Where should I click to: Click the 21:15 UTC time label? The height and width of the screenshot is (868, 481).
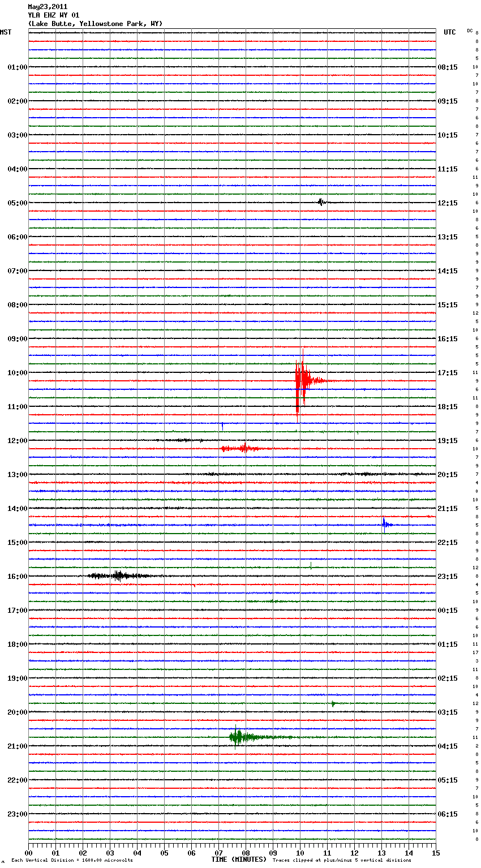click(x=448, y=509)
